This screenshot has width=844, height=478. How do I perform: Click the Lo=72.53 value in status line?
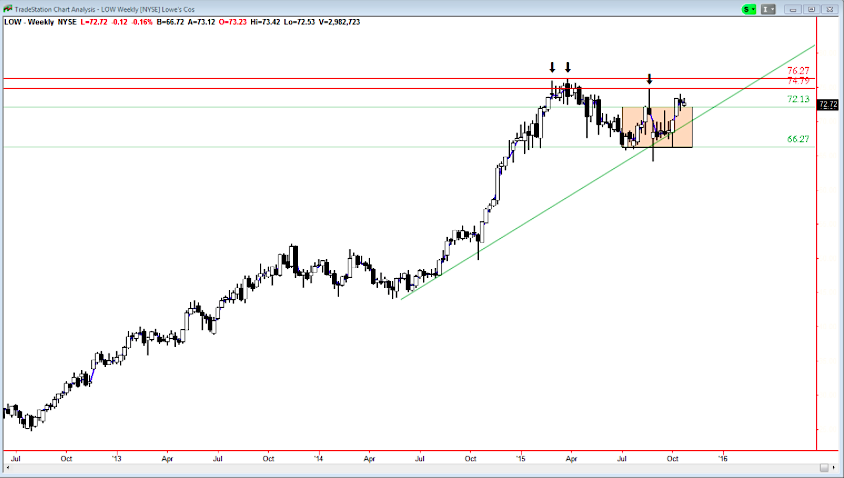[298, 22]
